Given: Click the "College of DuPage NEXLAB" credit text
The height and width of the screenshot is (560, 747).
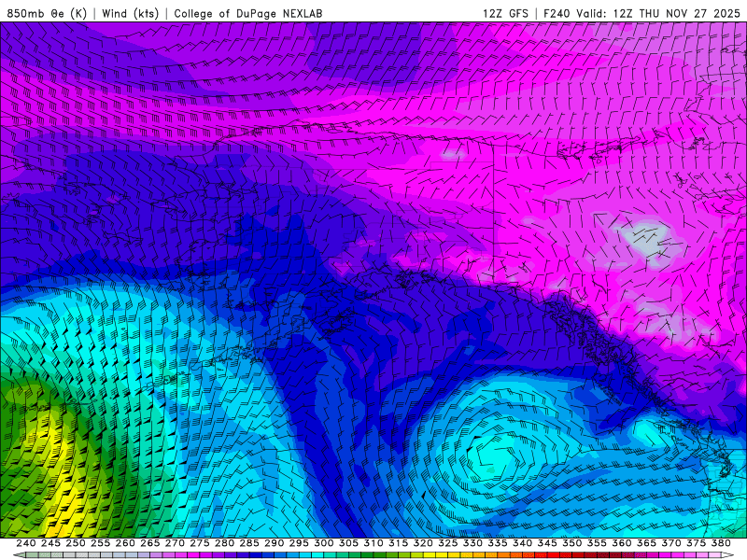Looking at the screenshot, I should point(248,13).
